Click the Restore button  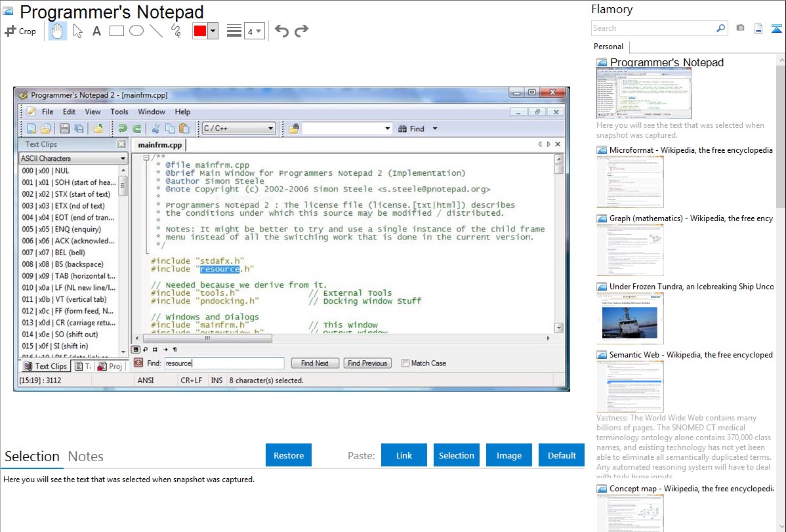[289, 455]
